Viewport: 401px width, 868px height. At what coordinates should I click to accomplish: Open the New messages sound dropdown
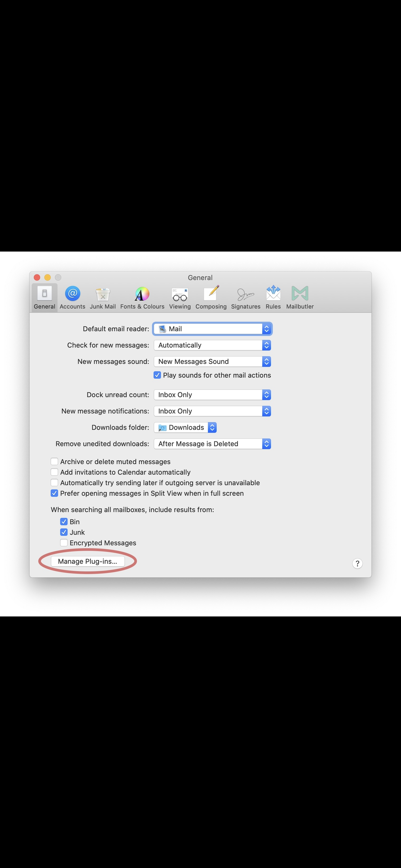pos(212,362)
